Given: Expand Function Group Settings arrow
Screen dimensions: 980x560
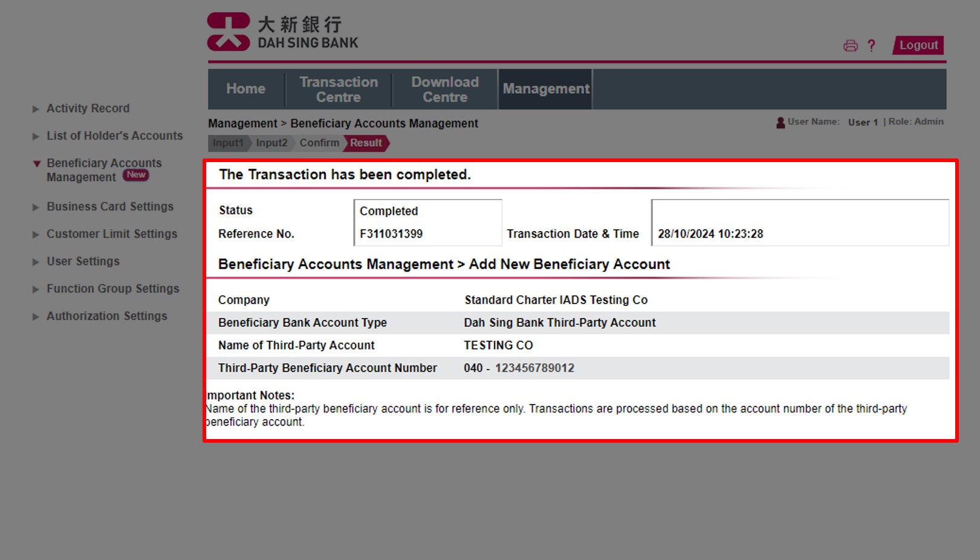Looking at the screenshot, I should [x=36, y=290].
